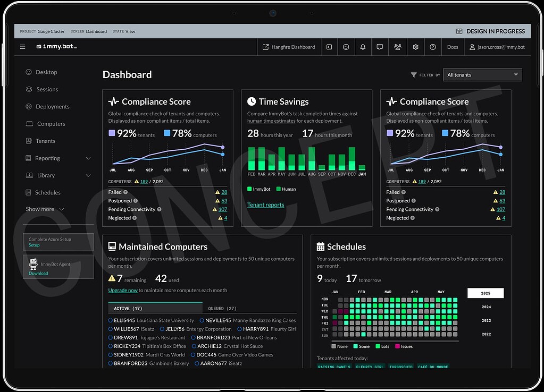Toggle the Issues legend in the Schedules panel
Screen dimensions: 544x392
tap(402, 346)
